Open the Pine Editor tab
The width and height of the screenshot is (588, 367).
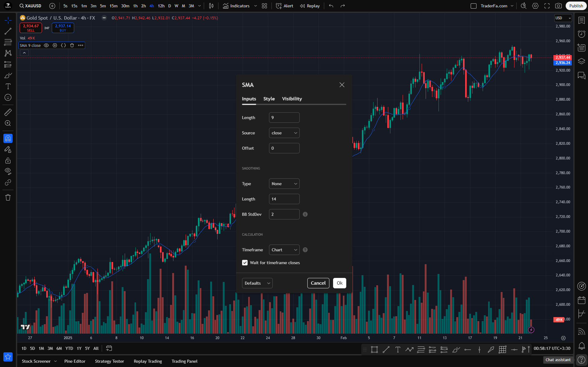pyautogui.click(x=75, y=361)
